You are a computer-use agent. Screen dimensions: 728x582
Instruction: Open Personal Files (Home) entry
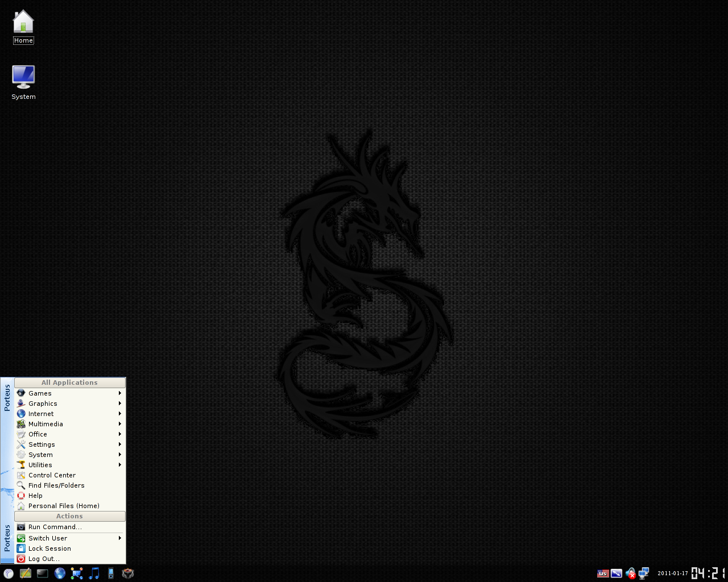(x=70, y=506)
